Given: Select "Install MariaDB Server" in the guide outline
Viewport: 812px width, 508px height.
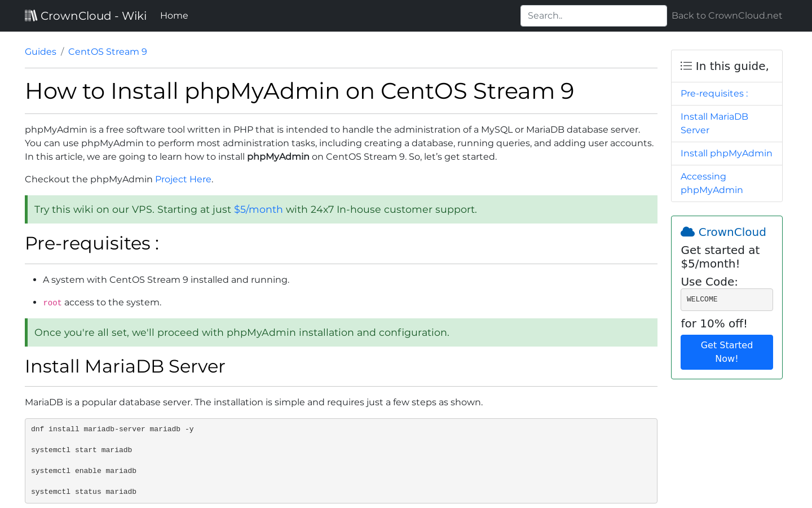Looking at the screenshot, I should click(714, 123).
